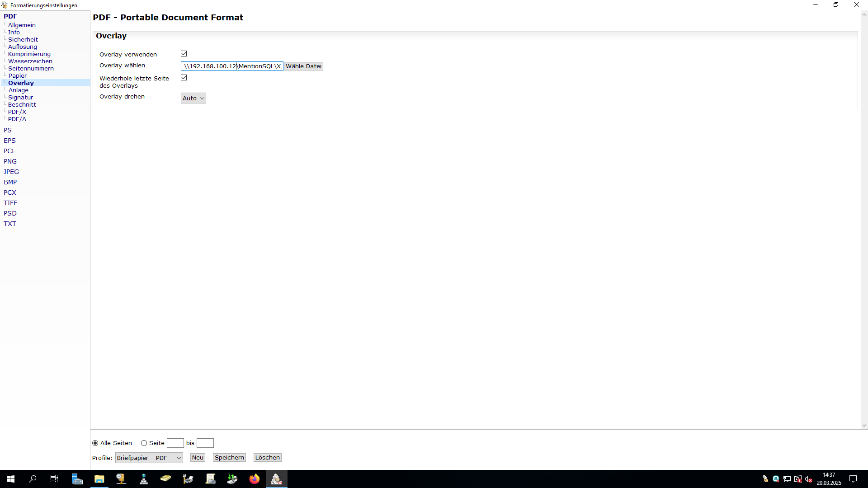Open printer tools taskbar icon
The width and height of the screenshot is (868, 488).
coord(188,479)
